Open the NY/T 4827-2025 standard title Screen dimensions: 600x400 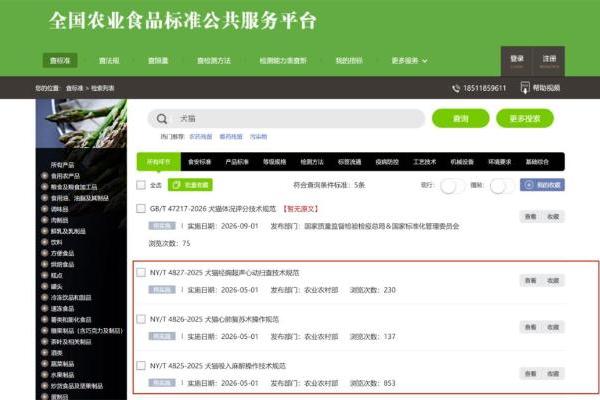click(x=225, y=273)
